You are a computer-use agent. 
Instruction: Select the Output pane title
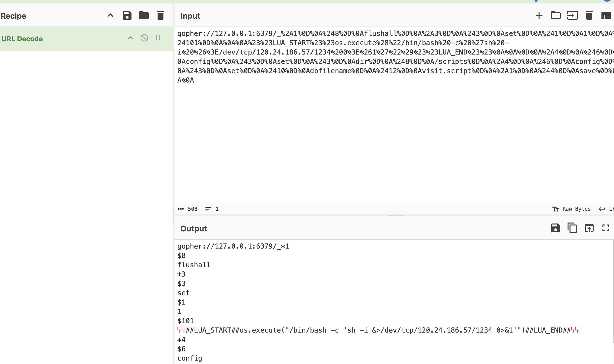(194, 229)
